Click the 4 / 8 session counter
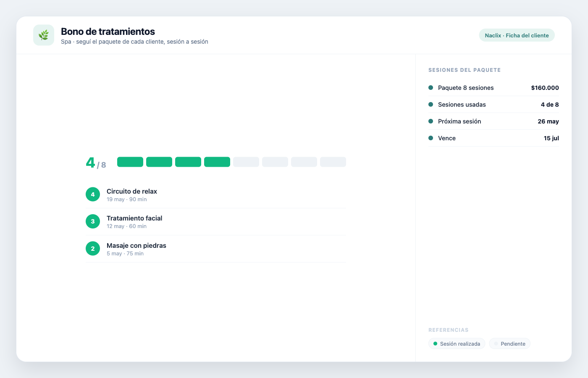This screenshot has width=588, height=378. tap(96, 163)
